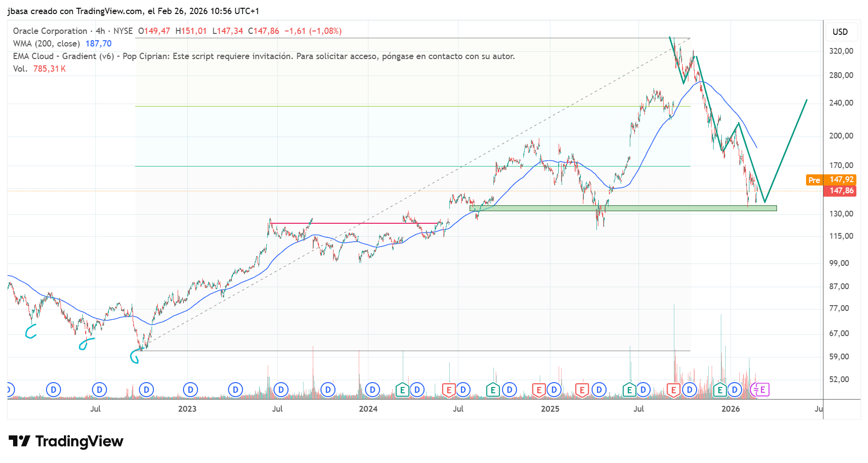
Task: Click the orange Pre 147,92 price label
Action: pos(831,180)
